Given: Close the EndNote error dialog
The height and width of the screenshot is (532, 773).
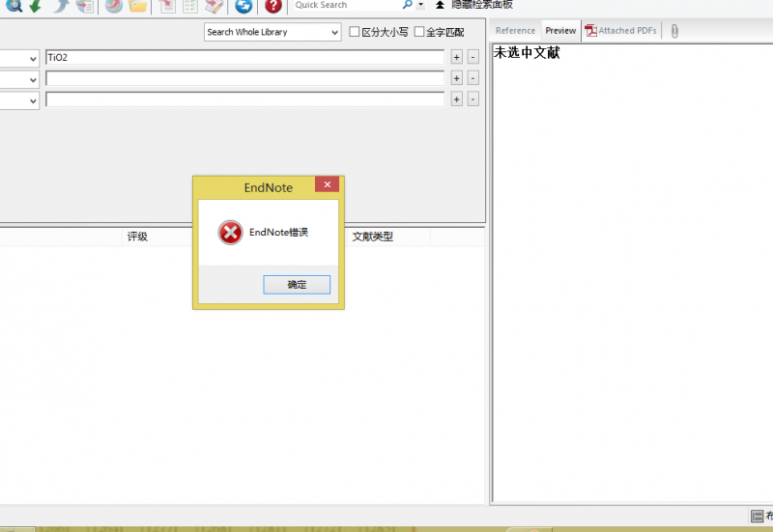Looking at the screenshot, I should 328,184.
